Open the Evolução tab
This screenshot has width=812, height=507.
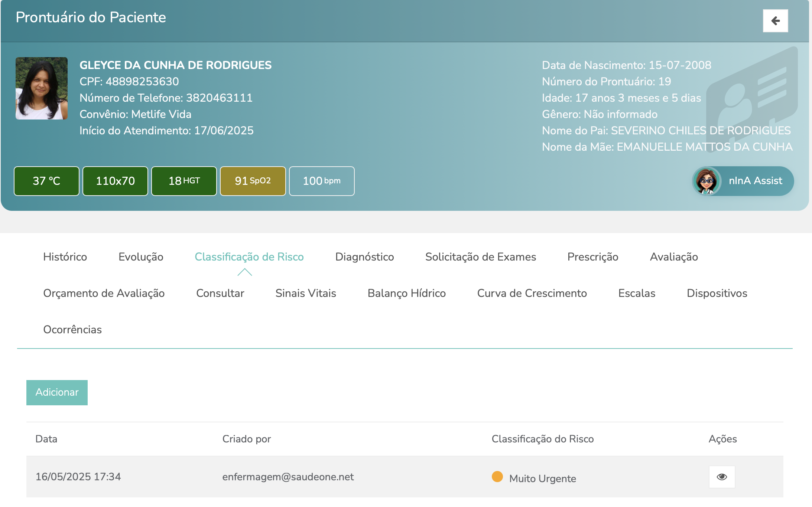point(141,257)
